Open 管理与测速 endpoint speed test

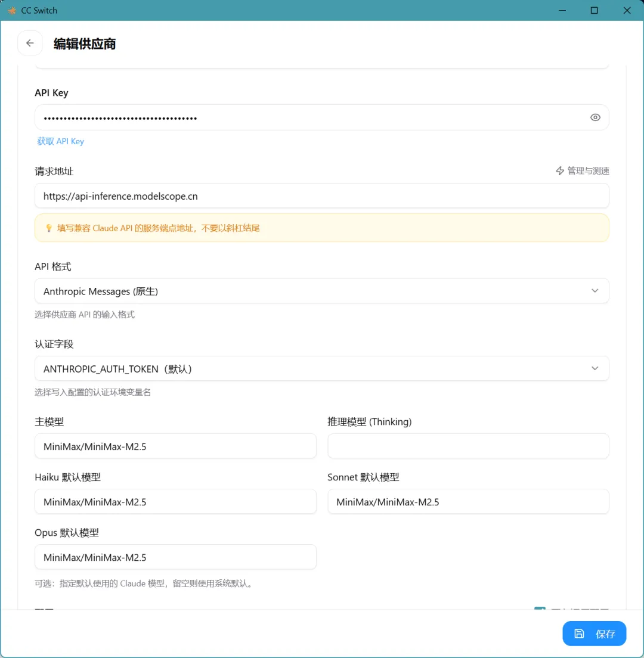(583, 171)
